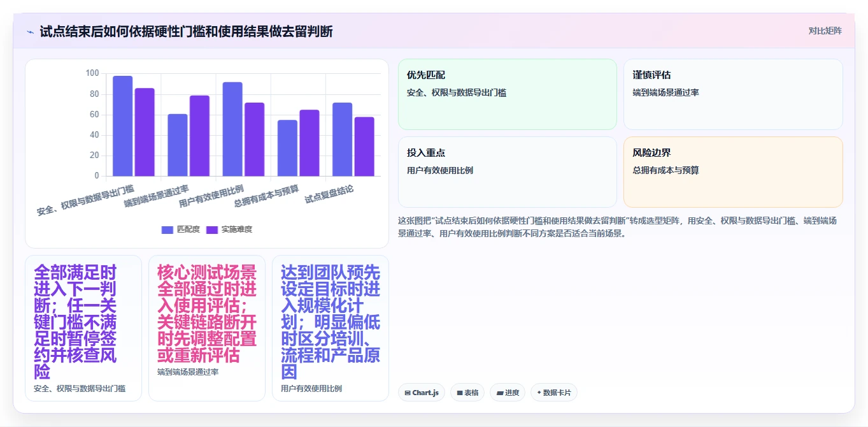Toggle the 匹配度 legend entry
The image size is (868, 427).
tap(181, 229)
